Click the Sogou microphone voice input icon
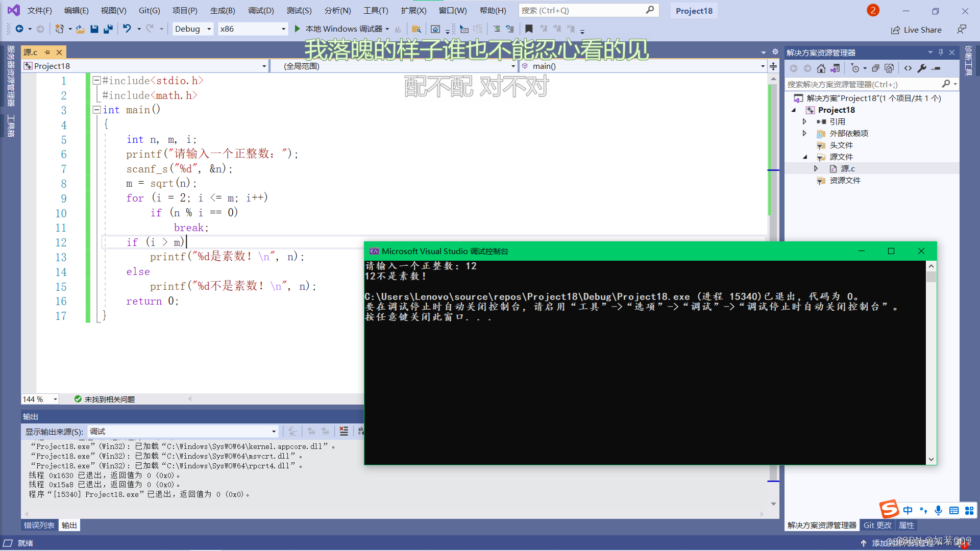The height and width of the screenshot is (551, 980). point(938,510)
